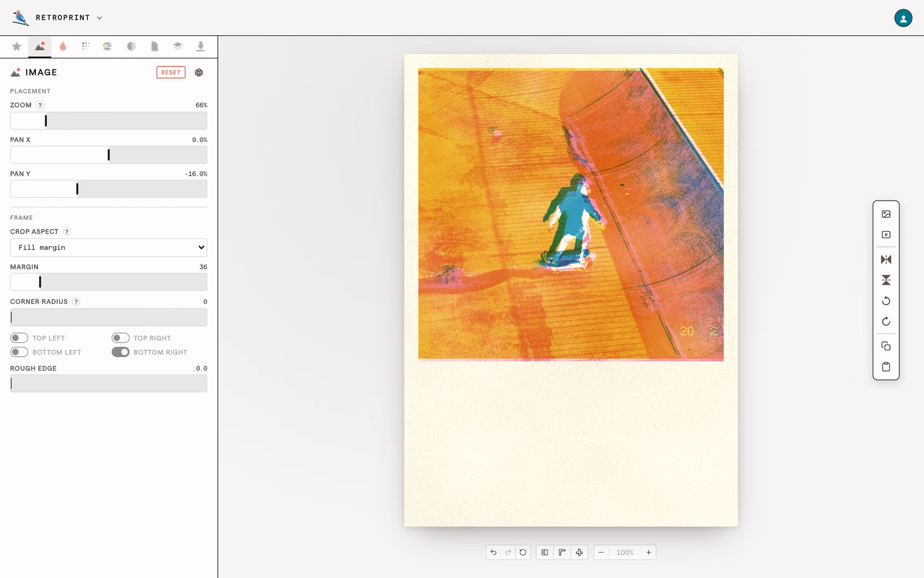Screen dimensions: 924x578
Task: Open the color misregistration tab
Action: click(107, 46)
